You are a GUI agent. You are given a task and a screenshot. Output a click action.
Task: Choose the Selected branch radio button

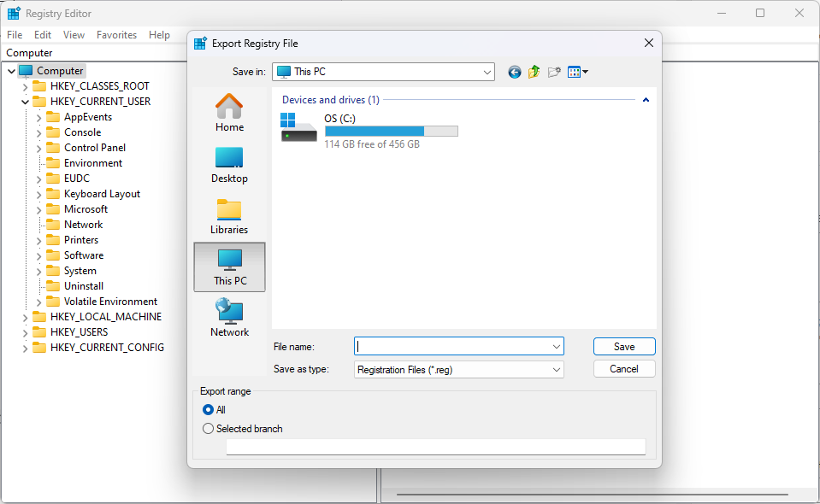point(208,429)
